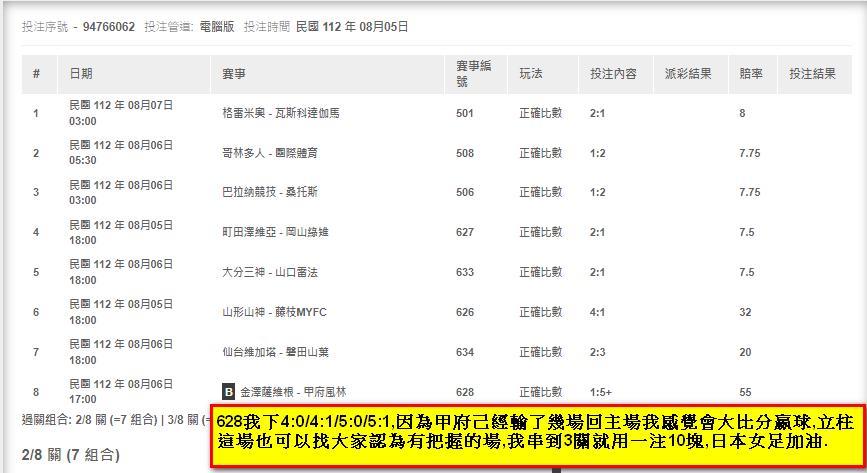The height and width of the screenshot is (473, 867).
Task: Click the odds value 55 in row 8
Action: click(x=745, y=392)
